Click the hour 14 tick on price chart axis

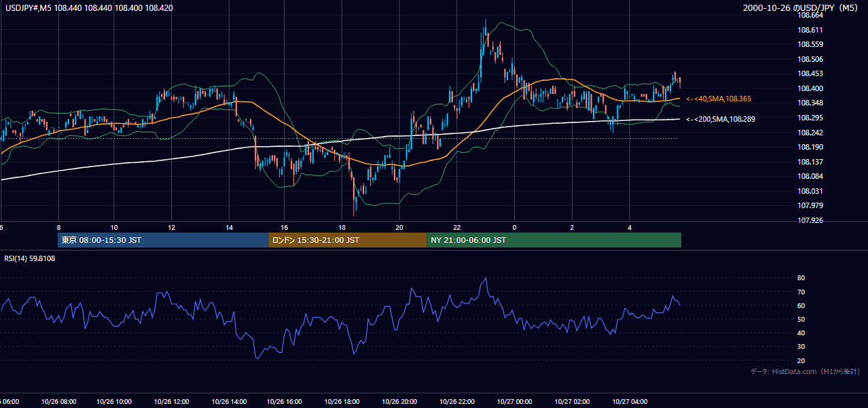tap(229, 228)
